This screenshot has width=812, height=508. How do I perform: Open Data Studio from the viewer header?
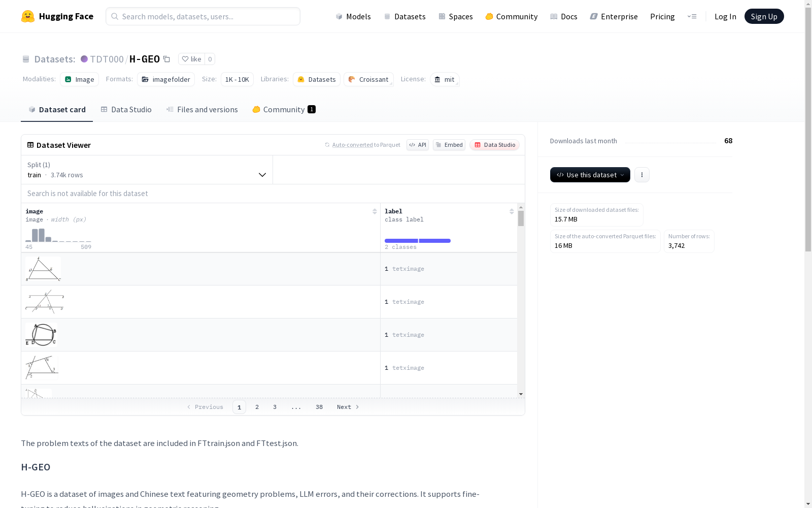click(495, 145)
